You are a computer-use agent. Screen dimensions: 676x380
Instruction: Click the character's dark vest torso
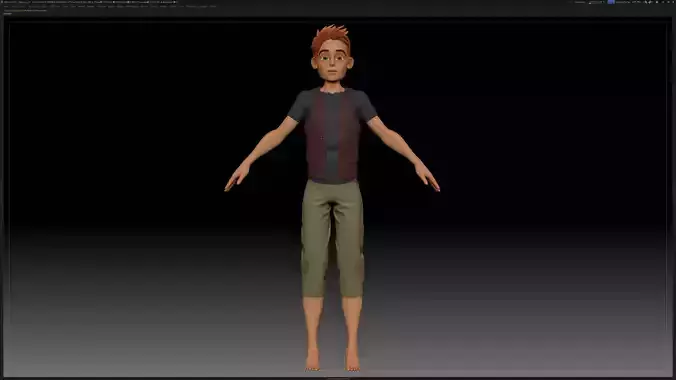coord(332,135)
